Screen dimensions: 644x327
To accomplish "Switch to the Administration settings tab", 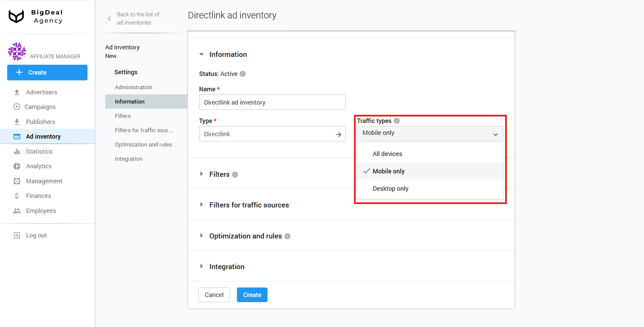I will (133, 87).
